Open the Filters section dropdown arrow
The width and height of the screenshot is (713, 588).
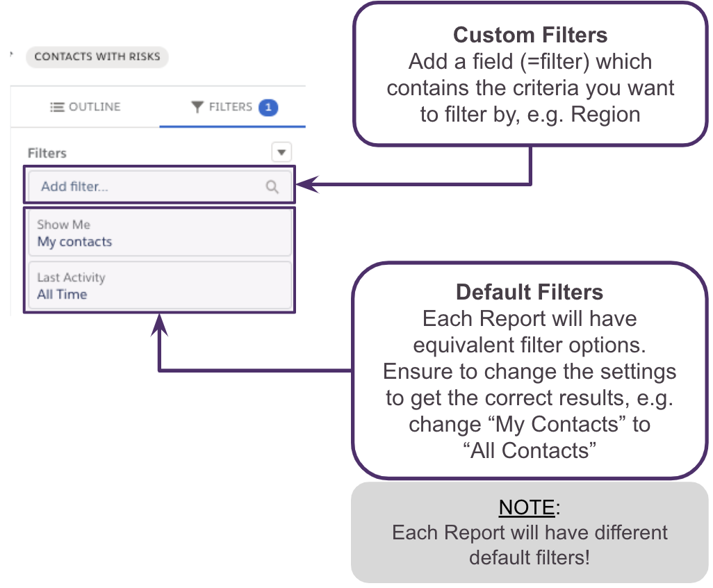click(x=281, y=152)
